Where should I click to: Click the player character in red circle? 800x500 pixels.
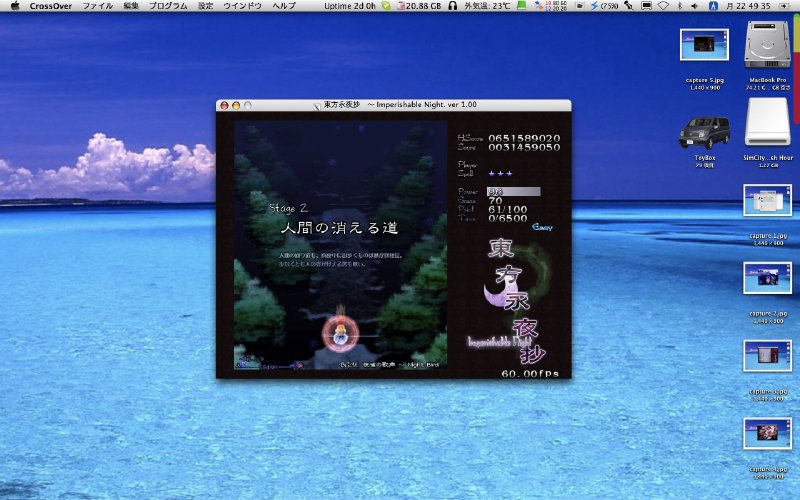340,333
